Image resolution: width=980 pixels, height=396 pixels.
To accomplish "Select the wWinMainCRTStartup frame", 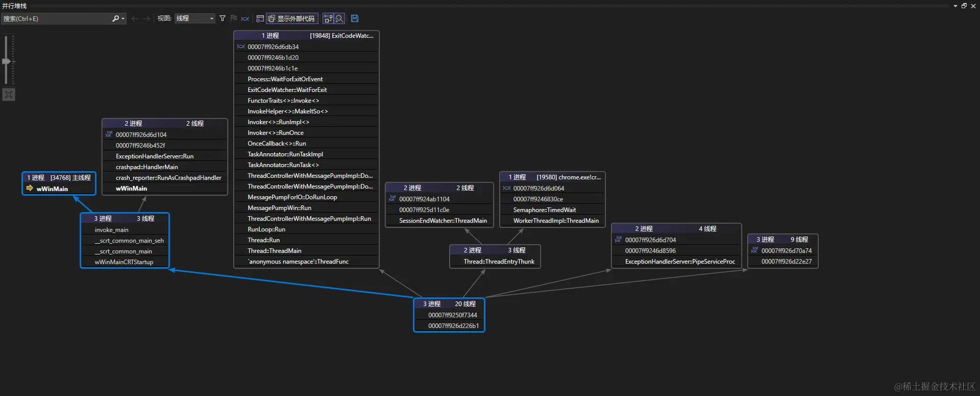I will click(x=125, y=262).
